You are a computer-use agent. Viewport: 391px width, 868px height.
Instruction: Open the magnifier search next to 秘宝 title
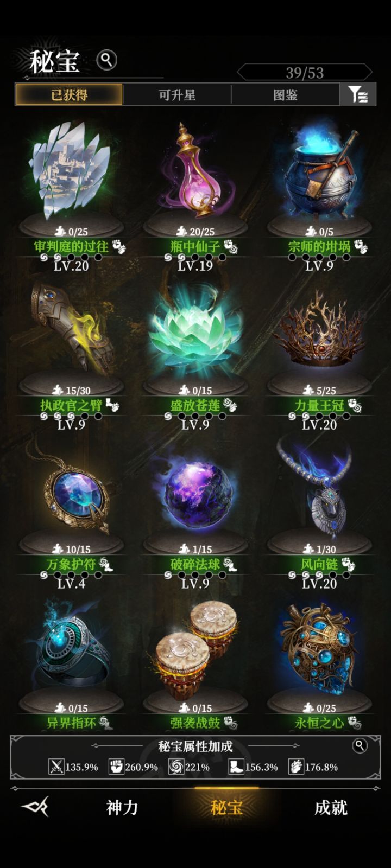(106, 60)
